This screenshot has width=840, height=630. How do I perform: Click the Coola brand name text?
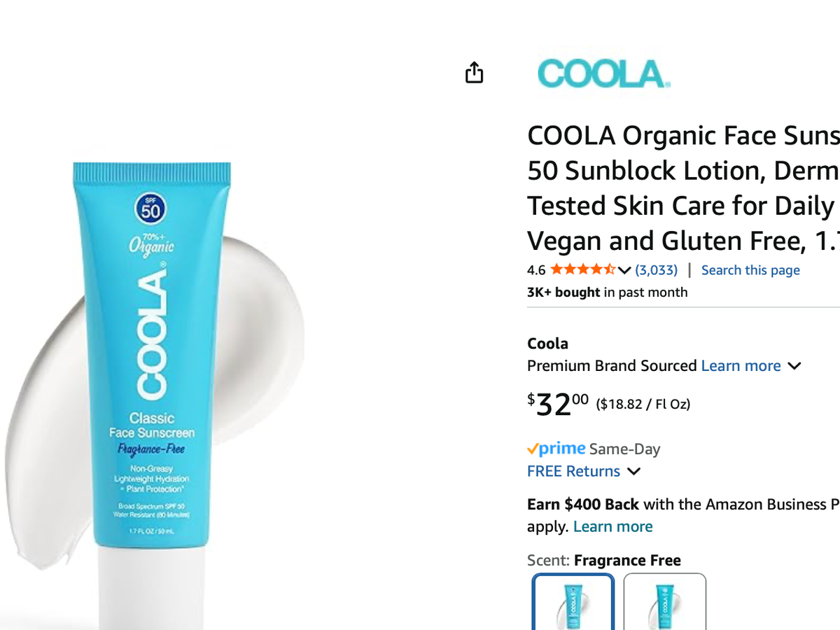pos(547,344)
